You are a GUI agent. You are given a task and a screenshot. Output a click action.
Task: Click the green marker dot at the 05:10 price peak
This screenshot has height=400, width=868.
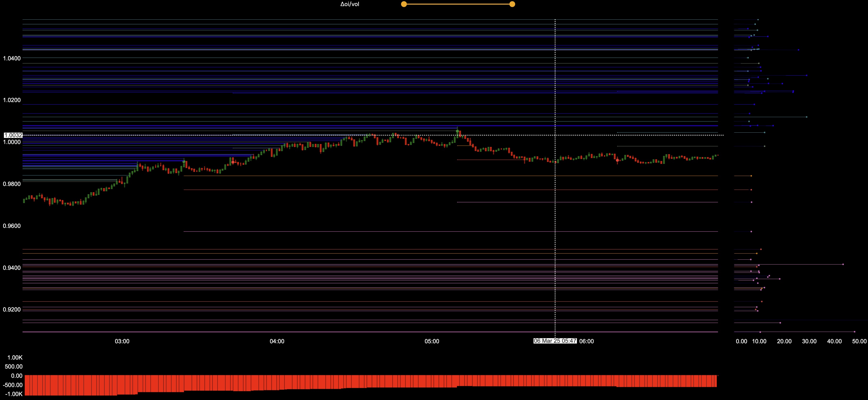457,131
